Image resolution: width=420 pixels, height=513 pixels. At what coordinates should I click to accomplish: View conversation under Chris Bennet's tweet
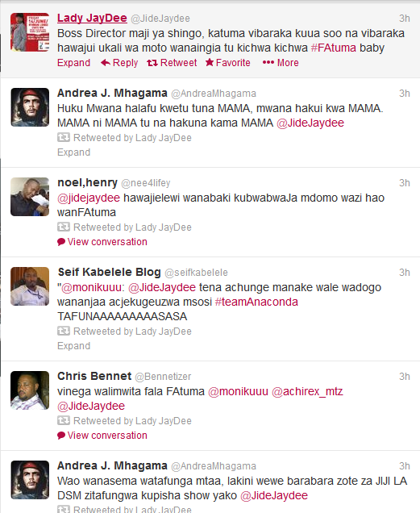coord(102,436)
